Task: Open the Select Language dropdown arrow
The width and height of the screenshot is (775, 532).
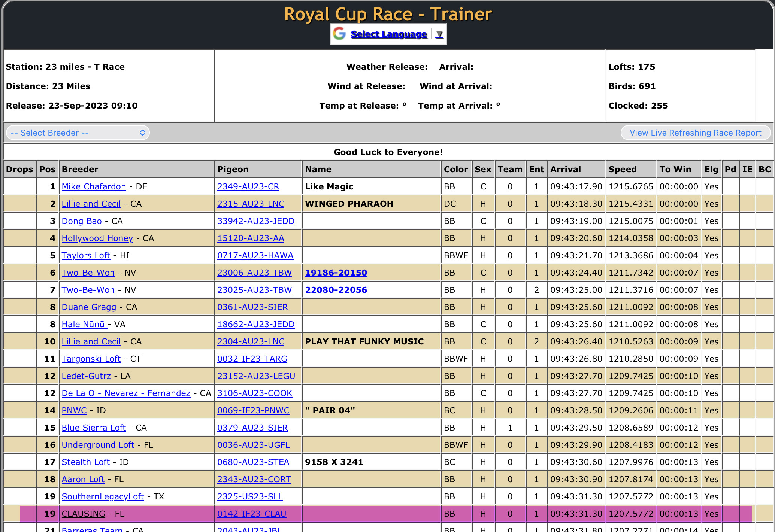Action: (439, 34)
